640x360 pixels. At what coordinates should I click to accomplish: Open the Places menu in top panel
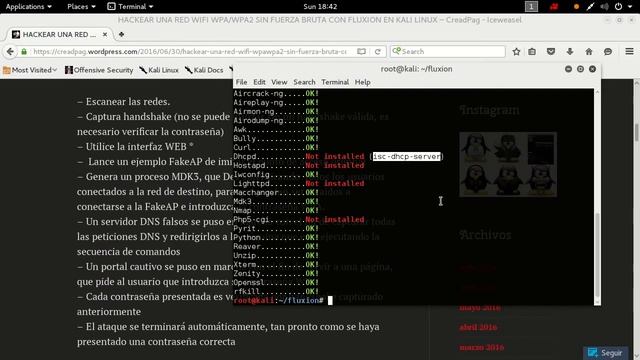click(x=81, y=7)
